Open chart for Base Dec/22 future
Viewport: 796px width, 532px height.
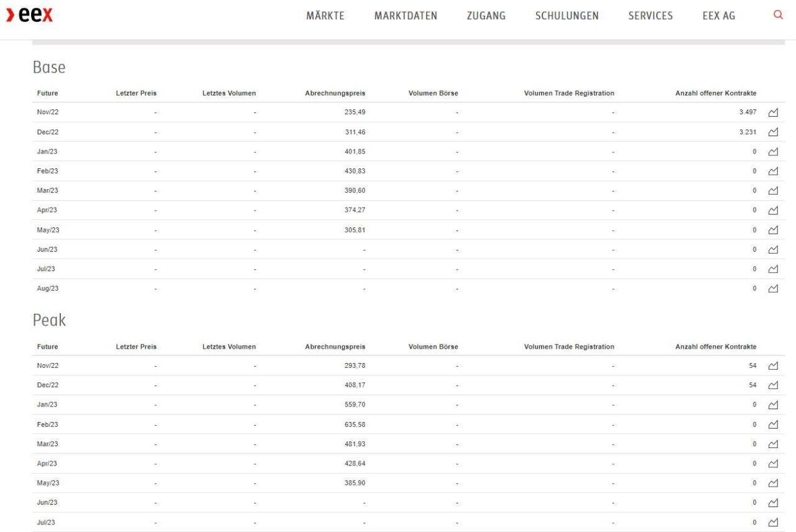point(773,132)
